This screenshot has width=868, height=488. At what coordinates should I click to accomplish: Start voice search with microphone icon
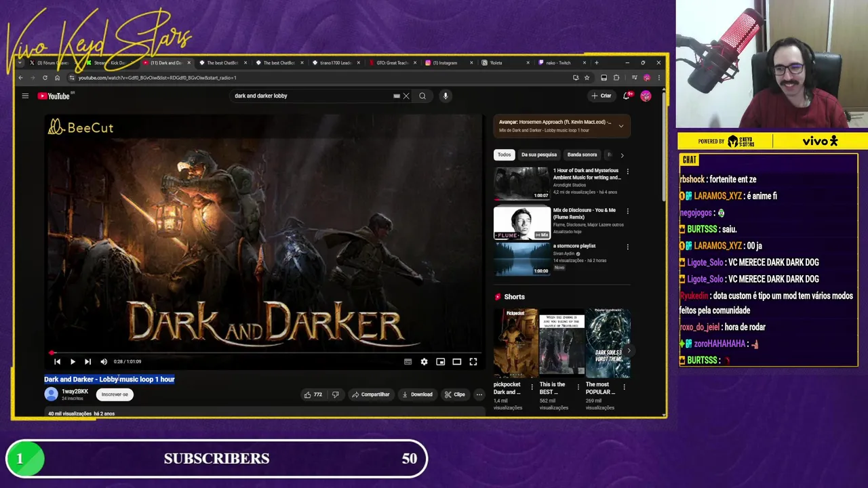click(x=446, y=96)
